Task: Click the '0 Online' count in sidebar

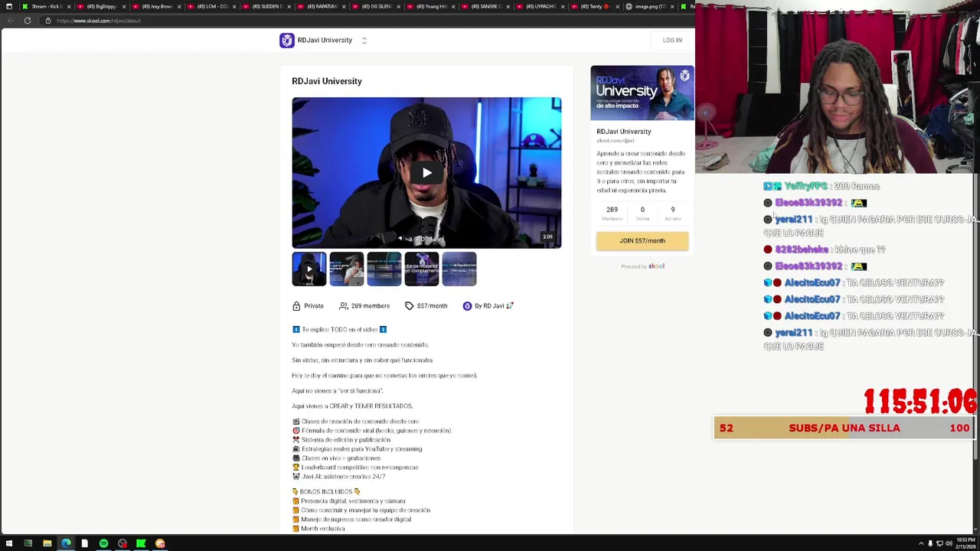Action: click(642, 214)
